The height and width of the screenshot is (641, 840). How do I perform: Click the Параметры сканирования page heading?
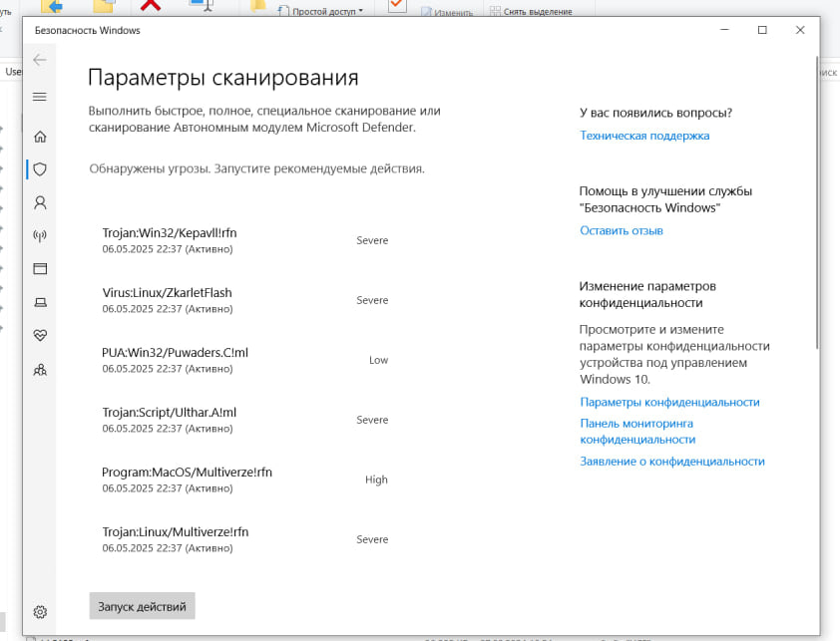pyautogui.click(x=222, y=78)
